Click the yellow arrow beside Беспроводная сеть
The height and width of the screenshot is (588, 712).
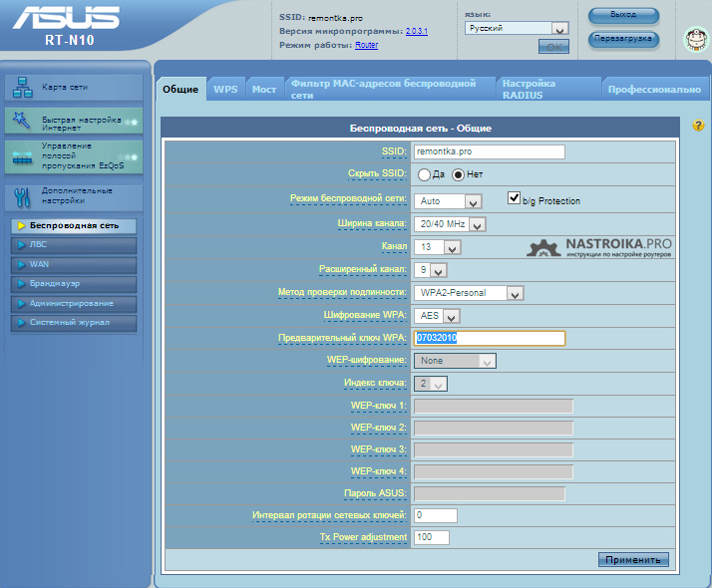(x=21, y=225)
